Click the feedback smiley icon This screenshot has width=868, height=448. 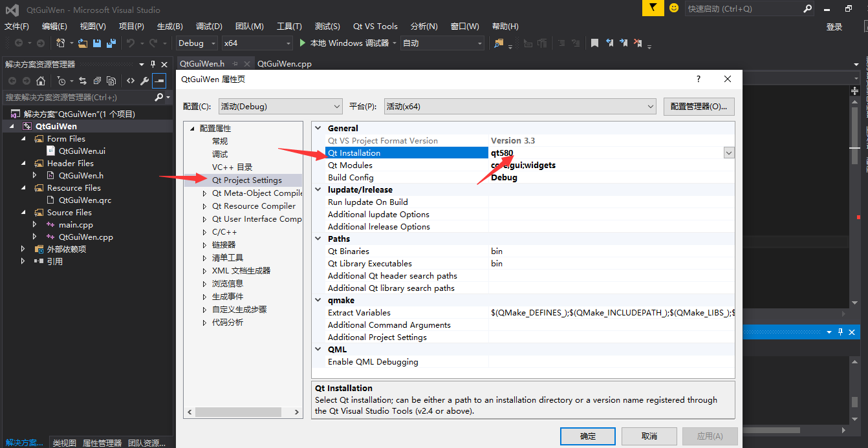pos(674,8)
